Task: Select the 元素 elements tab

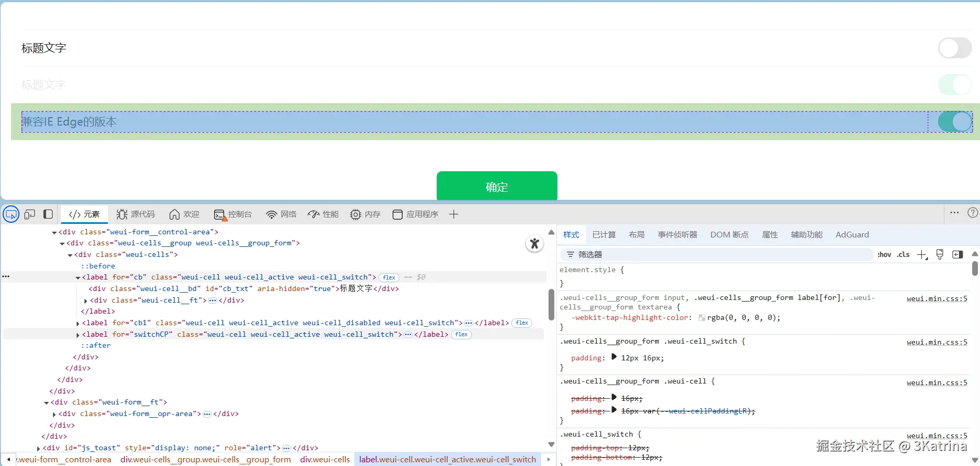Action: [x=84, y=214]
